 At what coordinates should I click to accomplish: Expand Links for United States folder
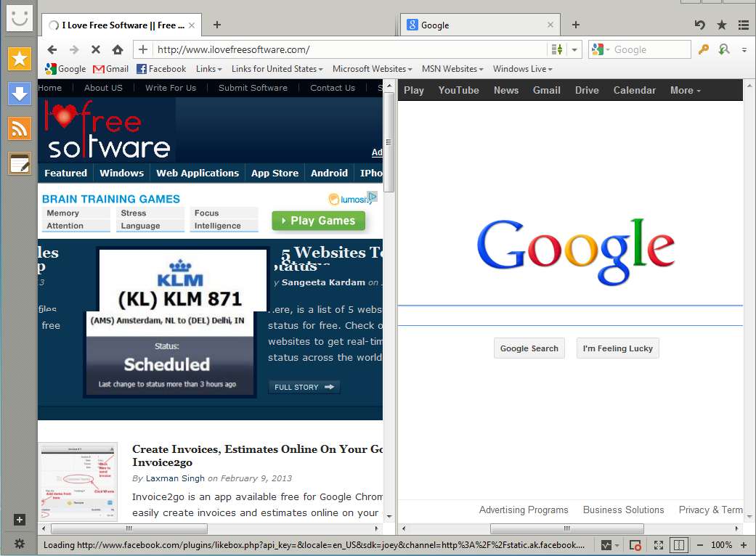[277, 69]
